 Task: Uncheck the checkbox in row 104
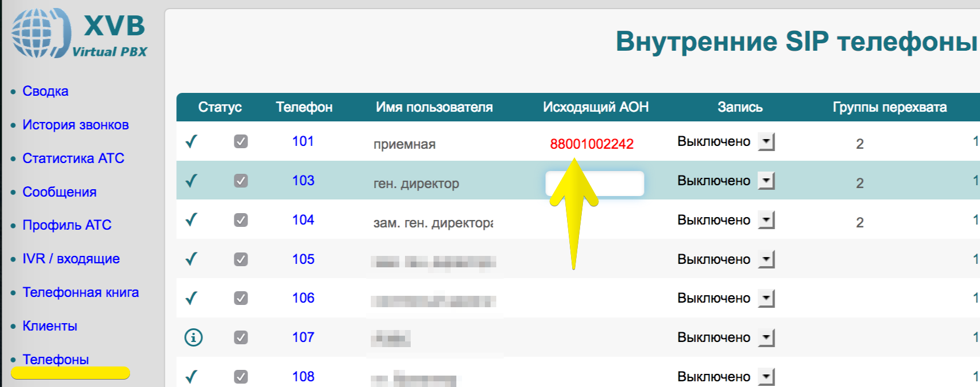(241, 220)
